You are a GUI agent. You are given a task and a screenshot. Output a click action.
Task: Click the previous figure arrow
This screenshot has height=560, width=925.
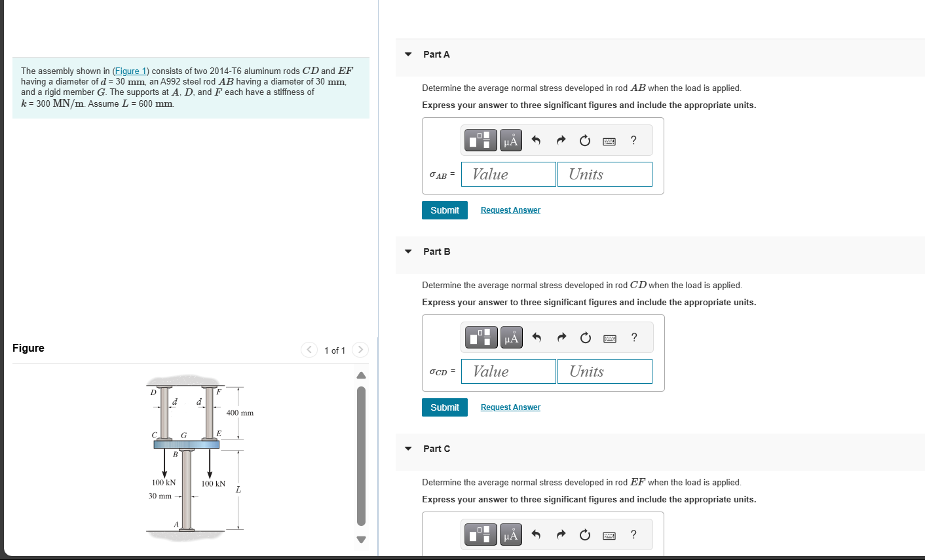[309, 350]
